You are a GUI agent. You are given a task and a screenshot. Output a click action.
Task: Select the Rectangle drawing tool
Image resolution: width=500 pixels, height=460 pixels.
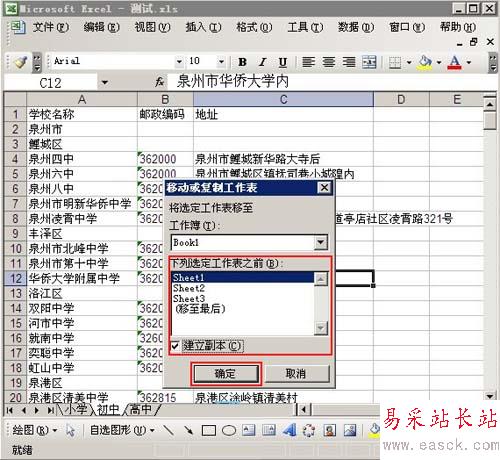(x=209, y=430)
